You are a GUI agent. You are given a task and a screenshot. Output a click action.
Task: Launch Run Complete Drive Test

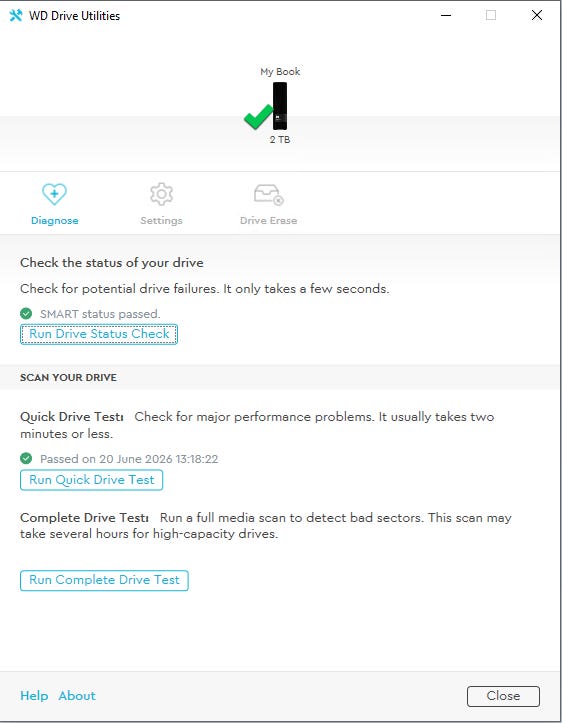(104, 580)
